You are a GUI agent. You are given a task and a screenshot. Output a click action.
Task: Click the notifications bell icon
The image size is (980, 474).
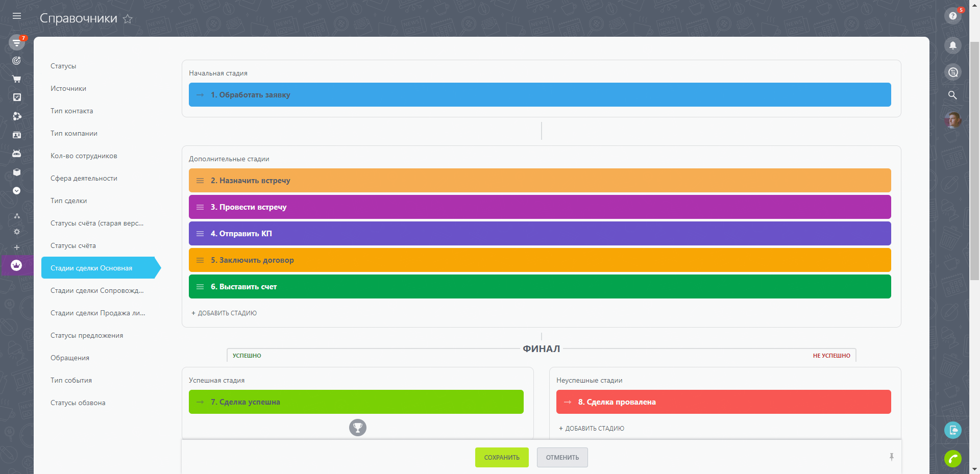tap(952, 45)
